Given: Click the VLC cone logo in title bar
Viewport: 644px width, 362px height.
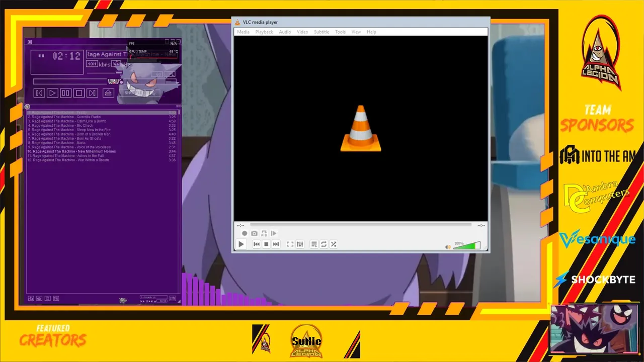Looking at the screenshot, I should 237,22.
